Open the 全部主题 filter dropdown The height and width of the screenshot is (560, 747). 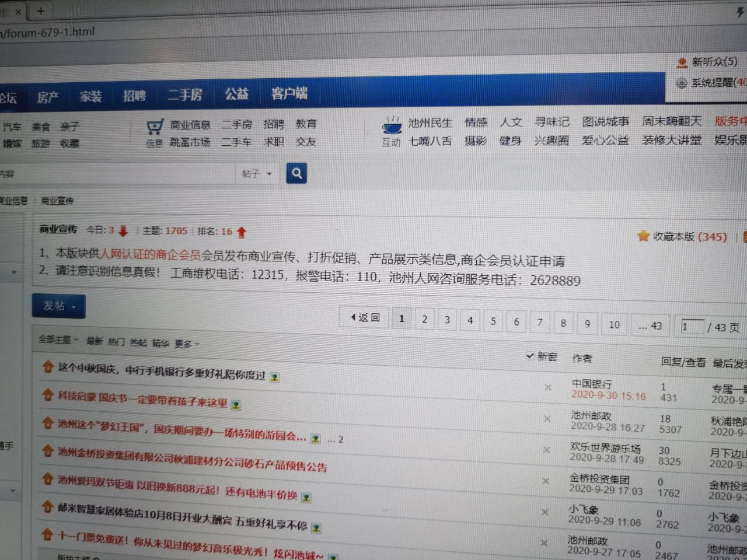tap(58, 339)
